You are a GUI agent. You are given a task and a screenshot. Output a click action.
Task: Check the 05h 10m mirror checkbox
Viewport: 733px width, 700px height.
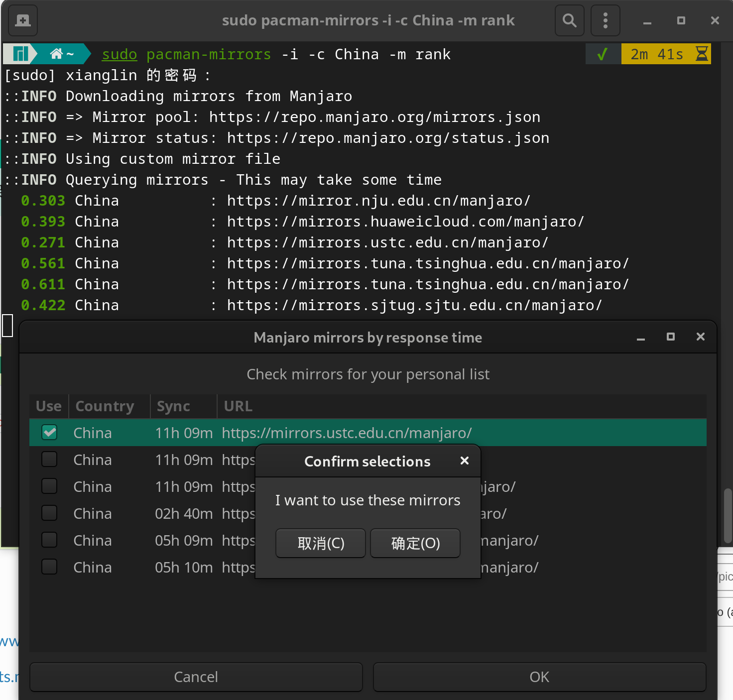(49, 567)
